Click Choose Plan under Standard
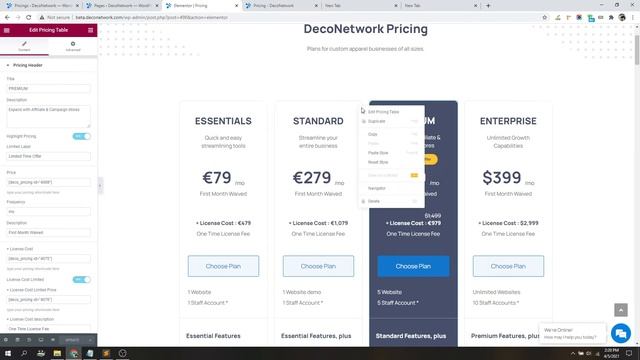Screen dimensions: 640x360 (318, 266)
